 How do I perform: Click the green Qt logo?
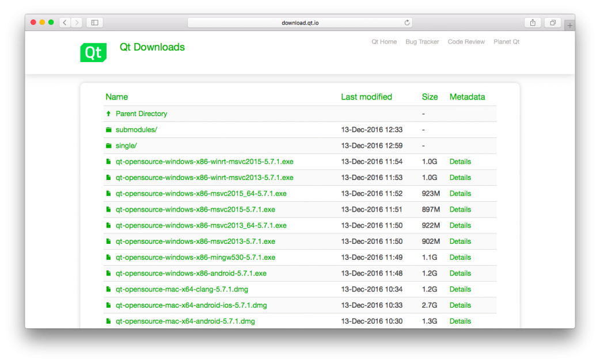[93, 52]
